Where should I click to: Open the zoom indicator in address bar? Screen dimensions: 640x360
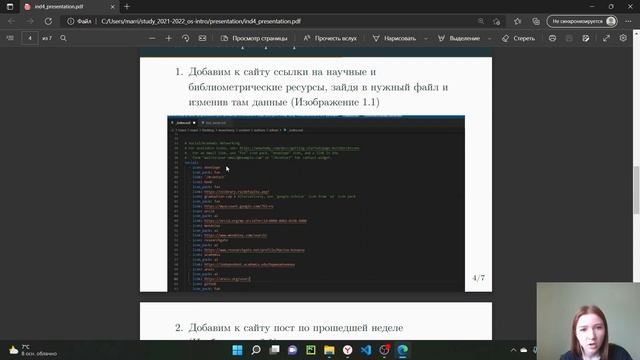[481, 21]
